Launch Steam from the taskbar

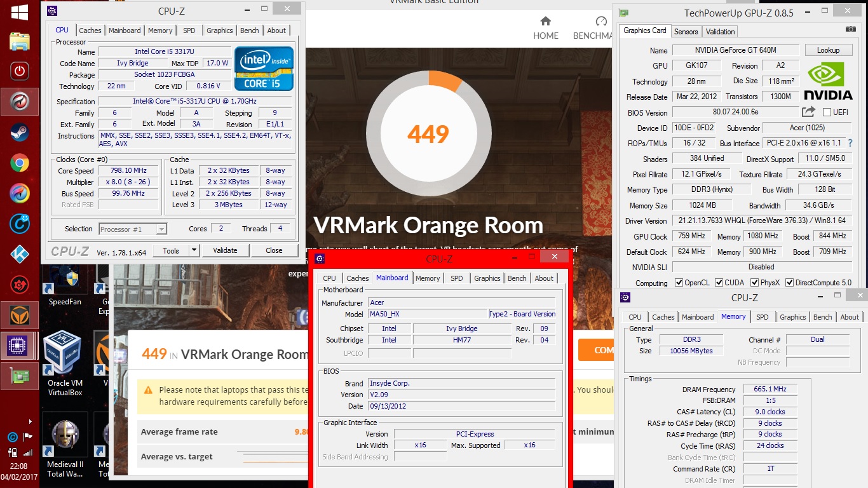19,132
